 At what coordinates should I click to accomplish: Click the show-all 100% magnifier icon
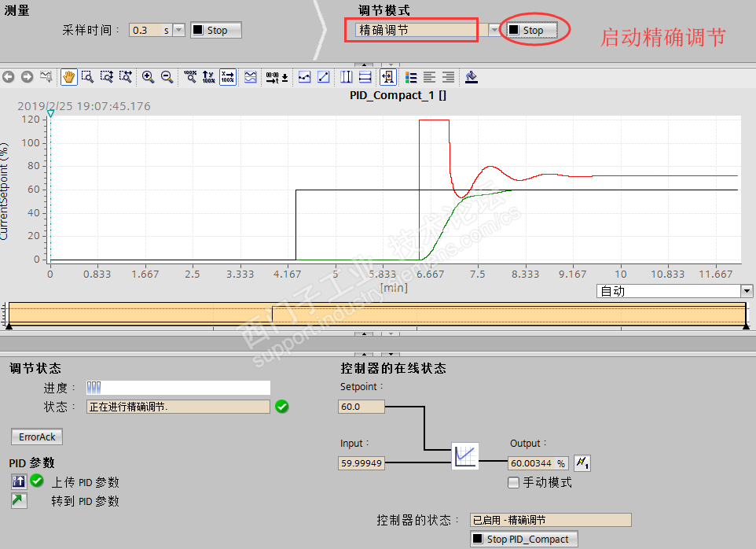point(190,77)
